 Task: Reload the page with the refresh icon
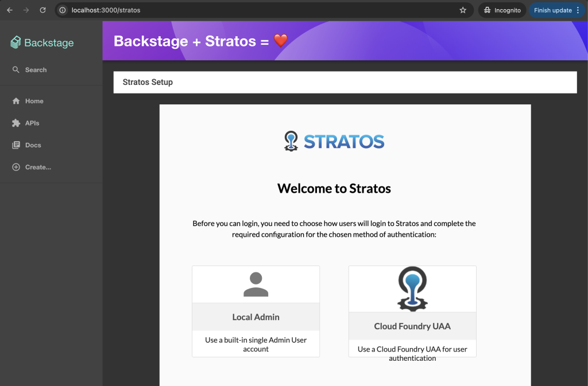pyautogui.click(x=42, y=10)
